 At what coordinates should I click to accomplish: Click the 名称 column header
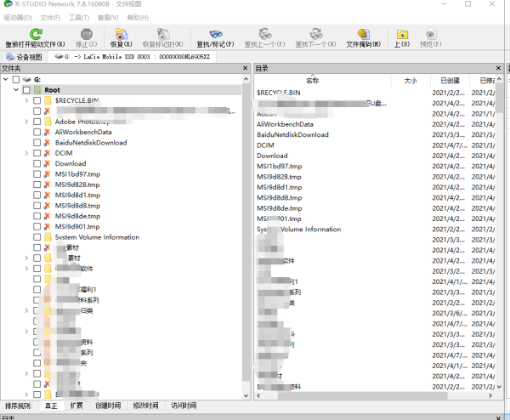(312, 81)
